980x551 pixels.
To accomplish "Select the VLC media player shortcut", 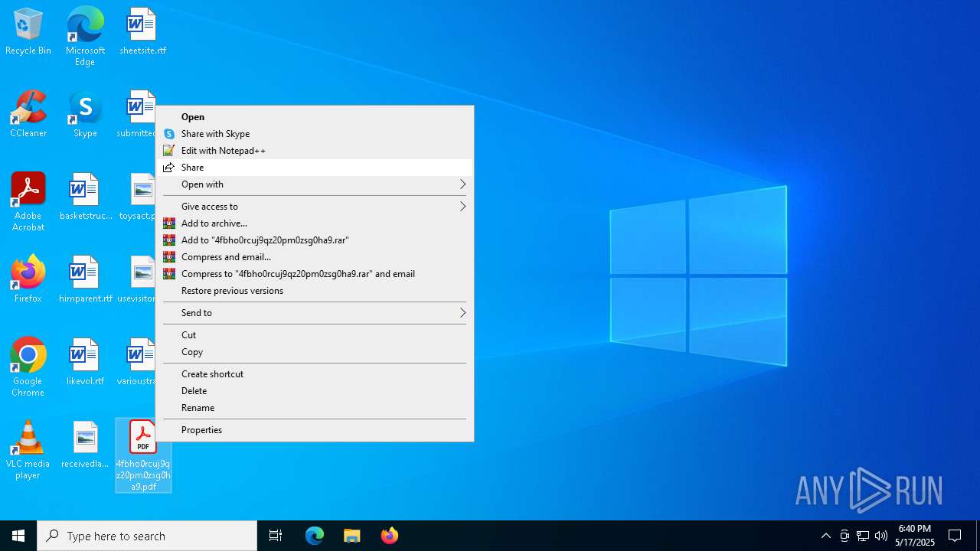I will click(x=28, y=451).
